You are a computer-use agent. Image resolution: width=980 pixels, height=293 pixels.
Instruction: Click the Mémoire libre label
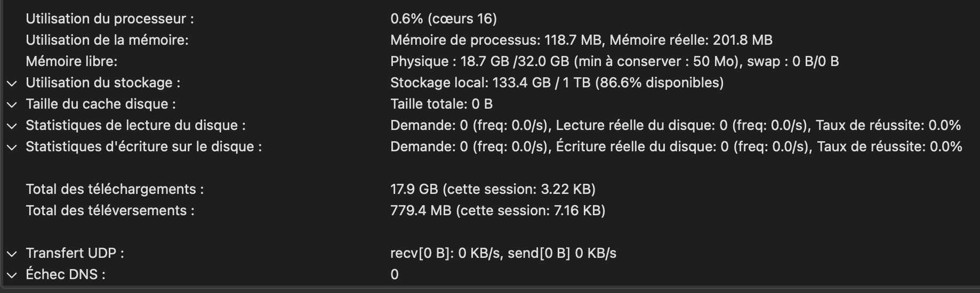(71, 61)
